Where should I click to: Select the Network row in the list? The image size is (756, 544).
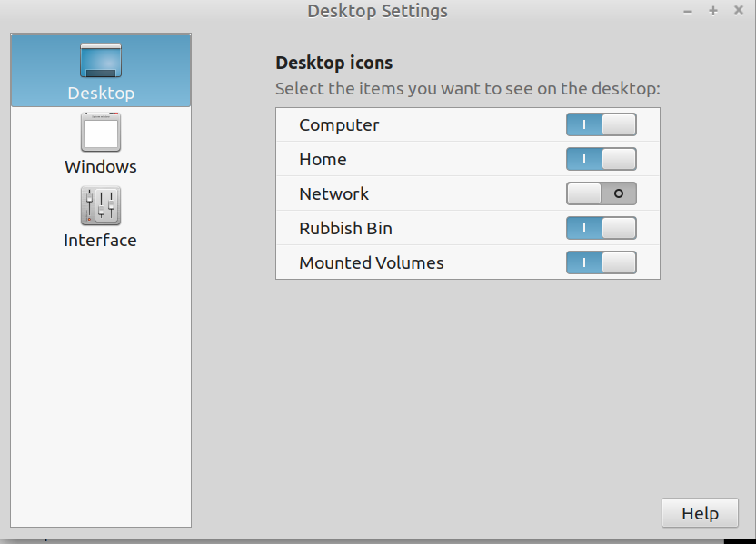[x=333, y=193]
